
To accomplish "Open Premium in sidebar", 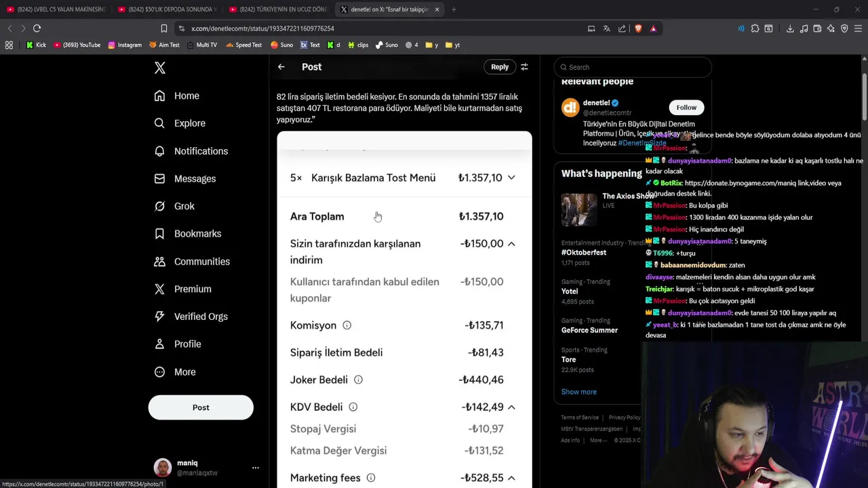I will [x=182, y=289].
